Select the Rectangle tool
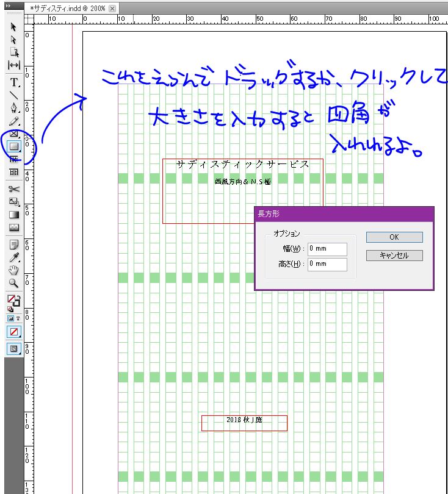The height and width of the screenshot is (494, 448). [14, 146]
